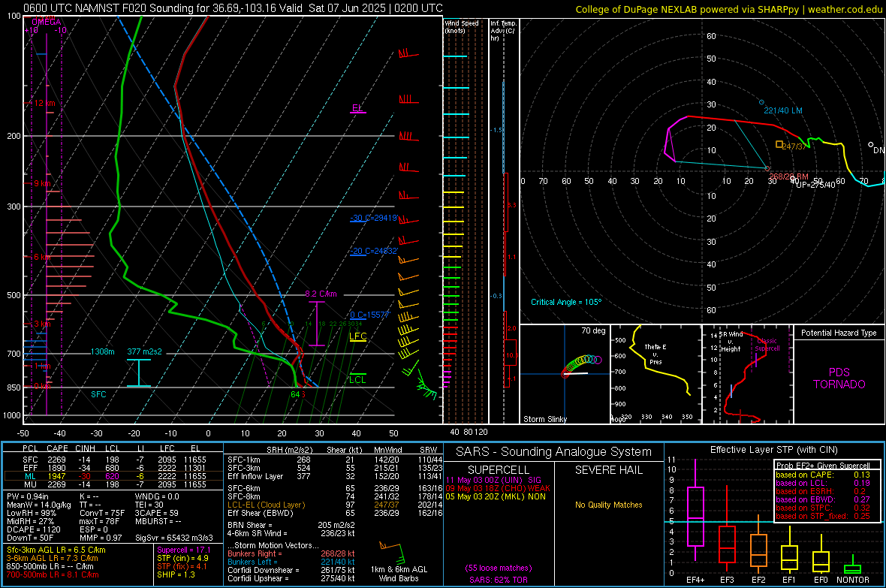
Task: Click the Storm Slinky label
Action: click(x=545, y=419)
